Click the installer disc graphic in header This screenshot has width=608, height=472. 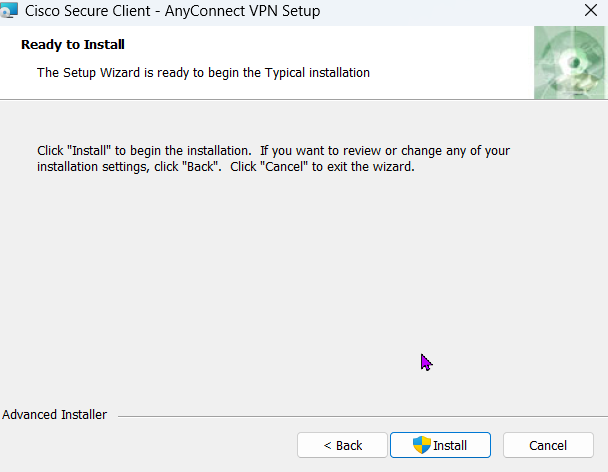coord(570,62)
